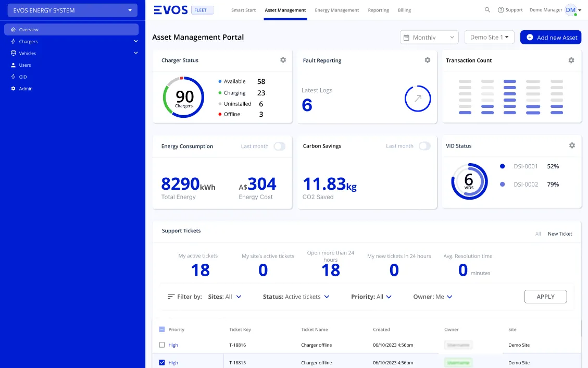Open the Monthly period dropdown
588x368 pixels.
coord(429,38)
